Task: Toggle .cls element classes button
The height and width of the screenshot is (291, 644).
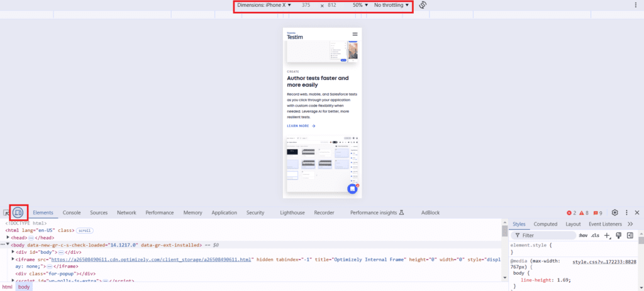Action: click(595, 236)
